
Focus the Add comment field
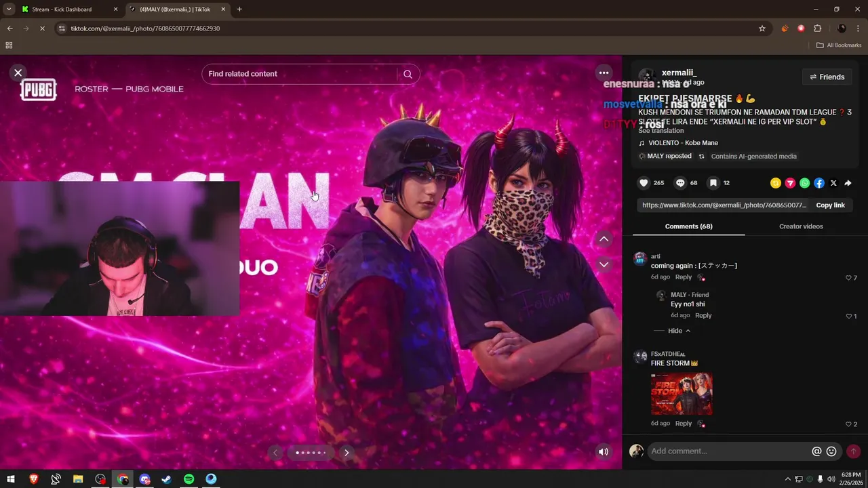729,451
